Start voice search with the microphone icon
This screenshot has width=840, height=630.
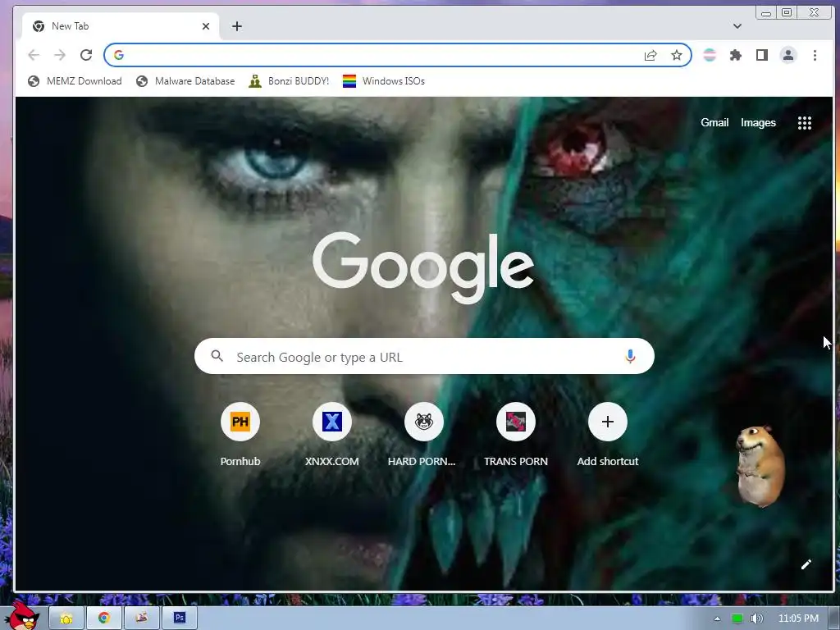click(x=630, y=356)
